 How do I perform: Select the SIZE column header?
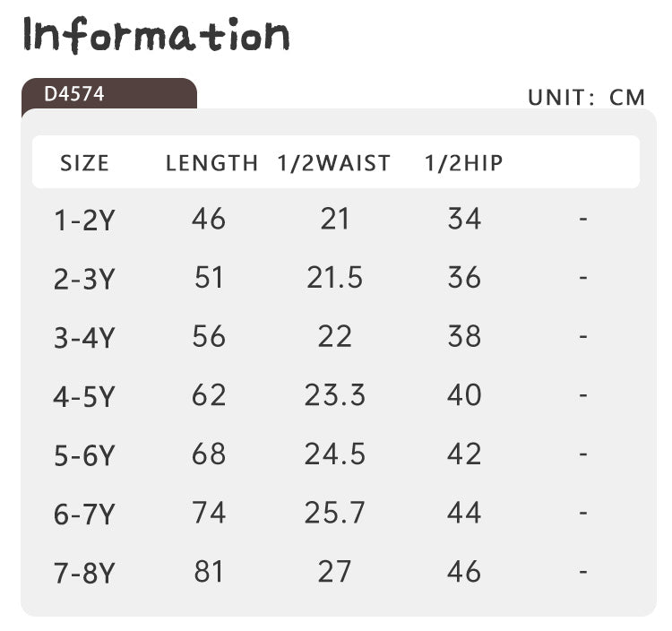[84, 163]
